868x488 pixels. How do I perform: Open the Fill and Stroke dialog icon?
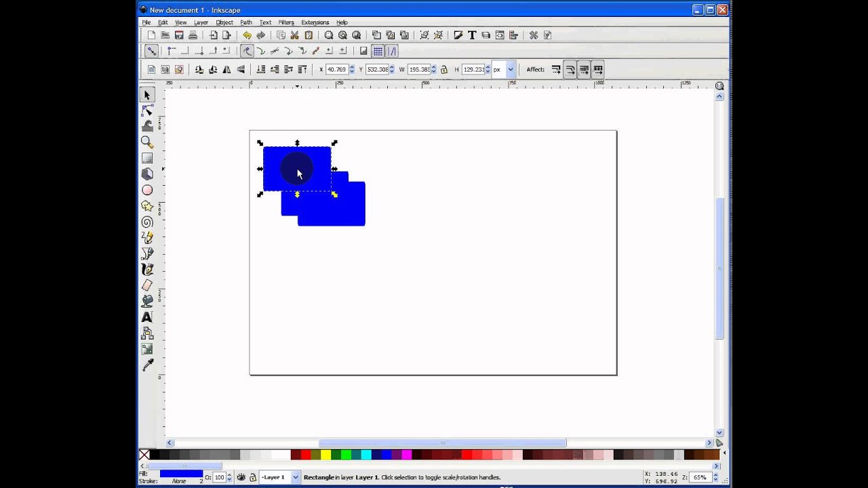coord(458,35)
